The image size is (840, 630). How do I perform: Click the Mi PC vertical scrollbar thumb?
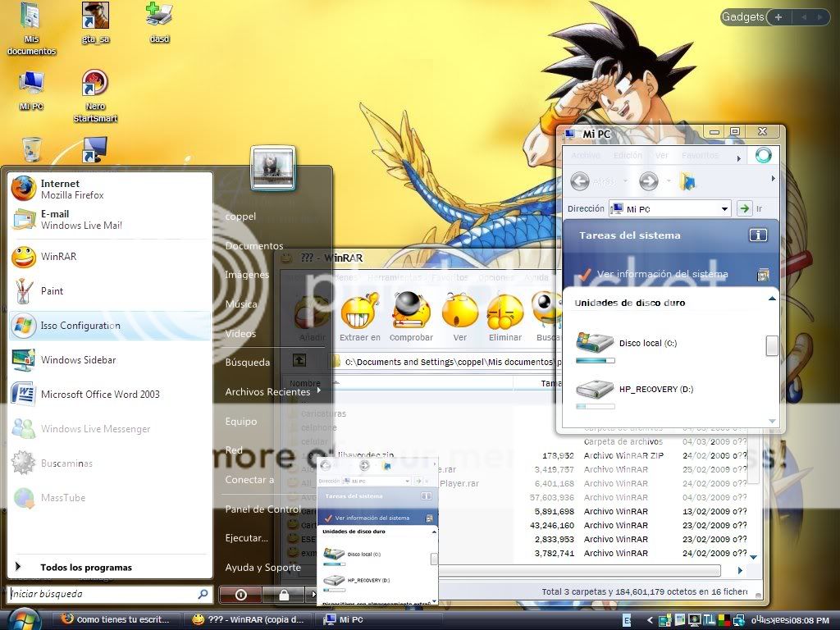tap(771, 345)
